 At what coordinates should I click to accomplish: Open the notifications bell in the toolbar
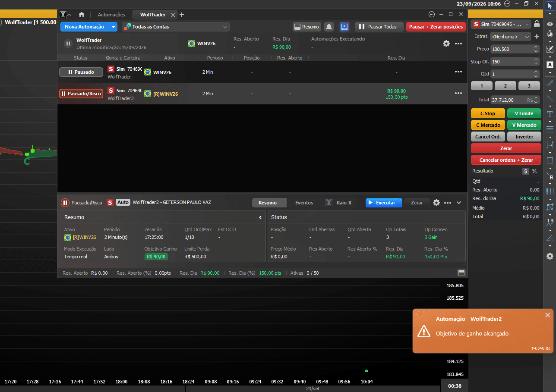point(329,27)
